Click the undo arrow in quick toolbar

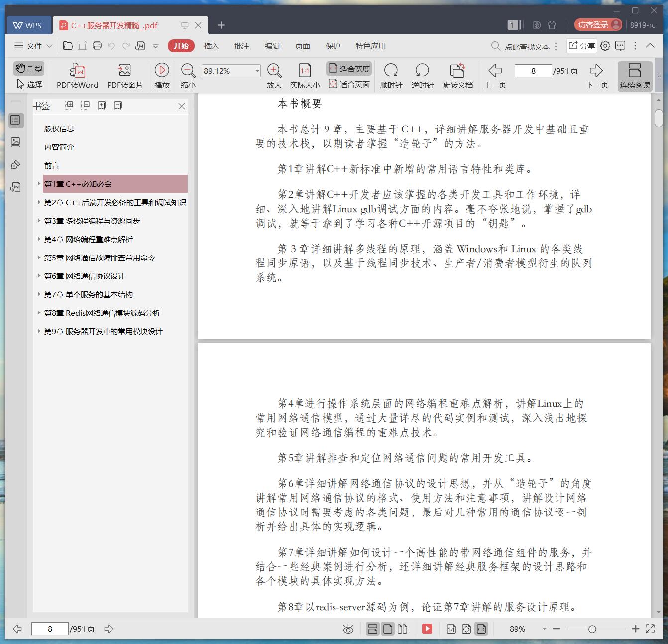[111, 46]
